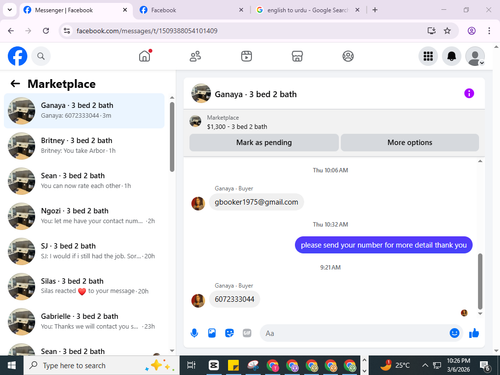Viewport: 500px width, 375px height.
Task: Open the Facebook menu grid icon
Action: coord(428,56)
